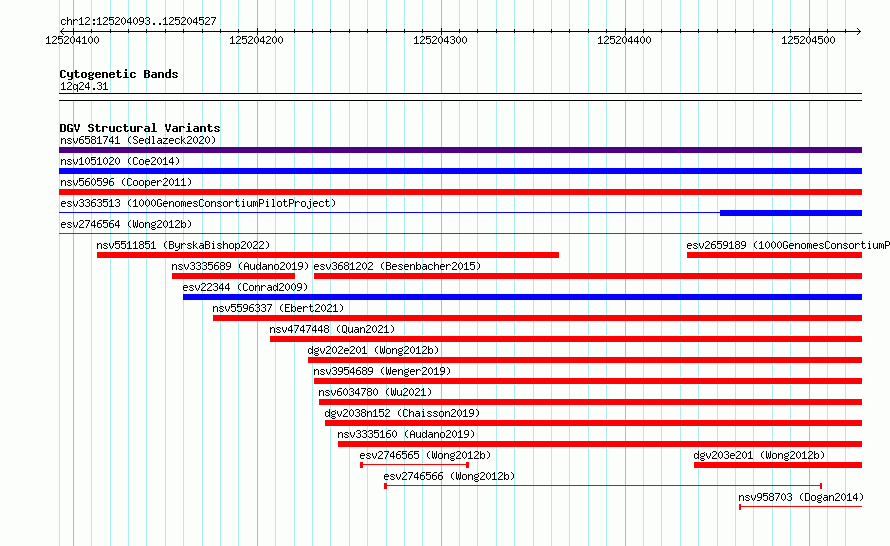890x546 pixels.
Task: Open nsv5596337 (Ebert2021) label
Action: coord(278,308)
